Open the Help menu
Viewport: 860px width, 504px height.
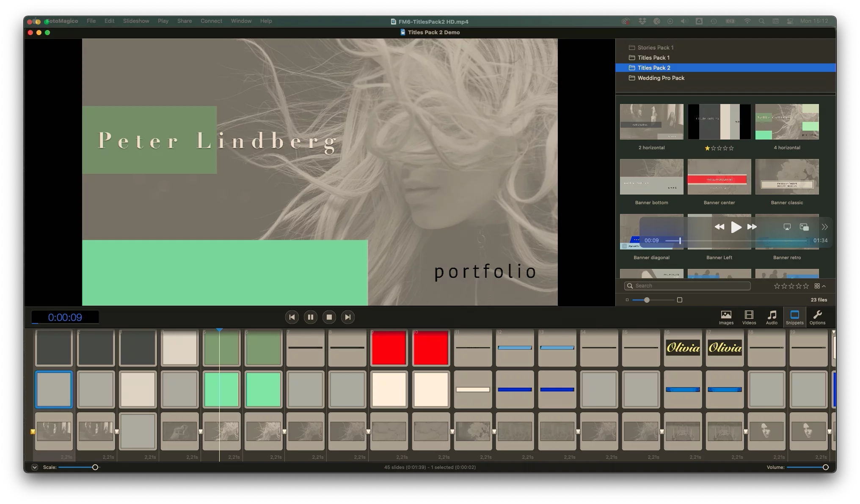coord(266,21)
